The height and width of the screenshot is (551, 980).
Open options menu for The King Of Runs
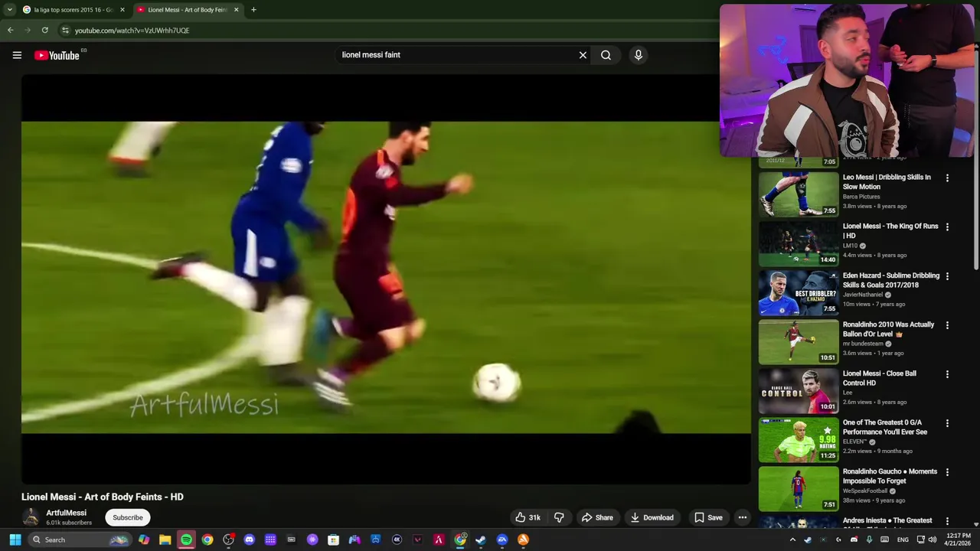(947, 227)
